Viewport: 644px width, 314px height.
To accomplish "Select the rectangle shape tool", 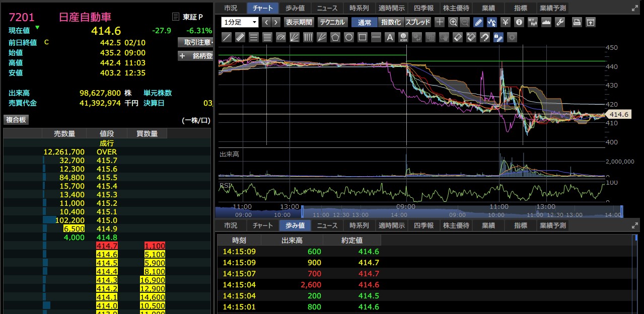I will pos(363,37).
